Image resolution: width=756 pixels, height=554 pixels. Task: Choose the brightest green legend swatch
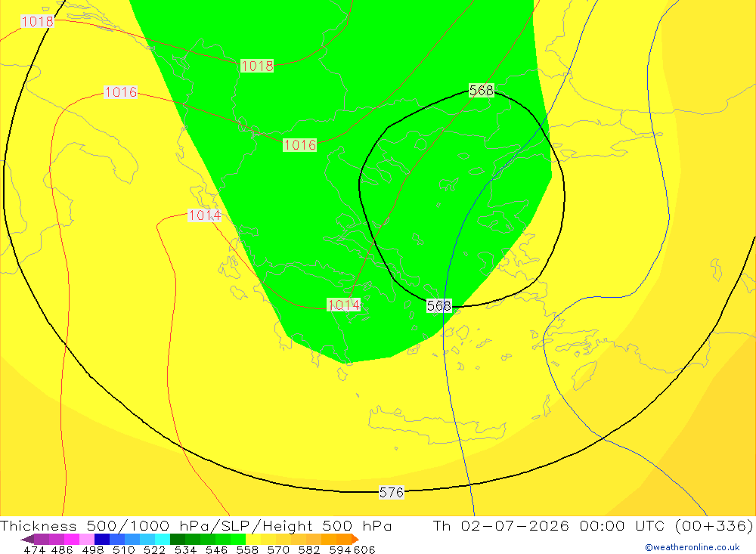click(238, 540)
